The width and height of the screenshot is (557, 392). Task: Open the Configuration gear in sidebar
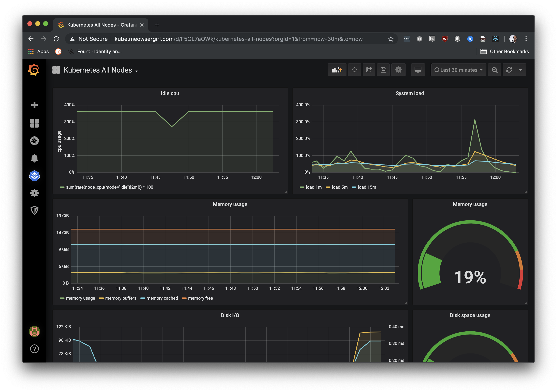coord(34,193)
